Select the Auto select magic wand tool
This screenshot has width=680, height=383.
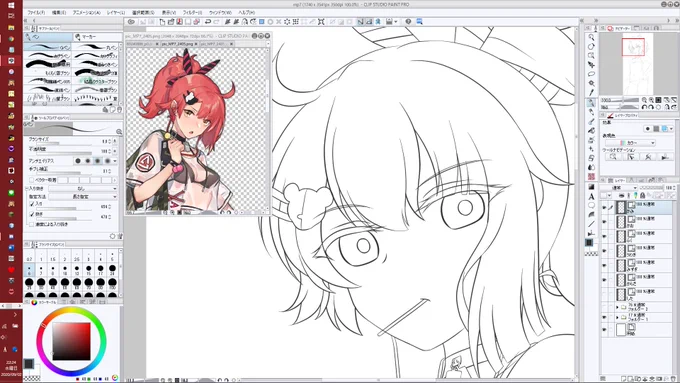tap(591, 83)
